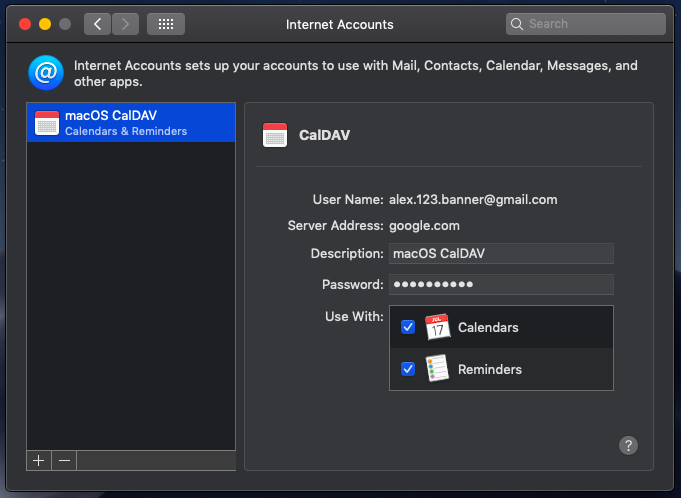Click the Internet Accounts window title
This screenshot has width=681, height=498.
340,24
